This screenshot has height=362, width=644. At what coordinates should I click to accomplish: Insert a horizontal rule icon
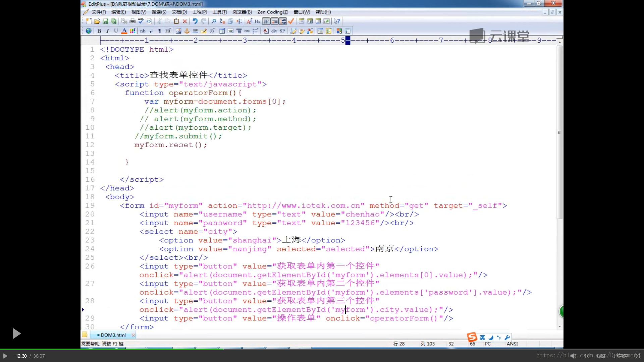(195, 31)
